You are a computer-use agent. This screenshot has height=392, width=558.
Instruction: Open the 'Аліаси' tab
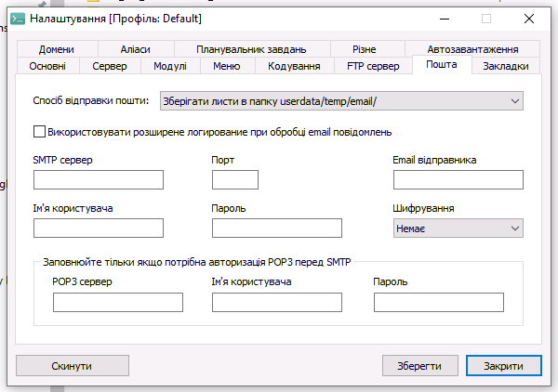(135, 50)
